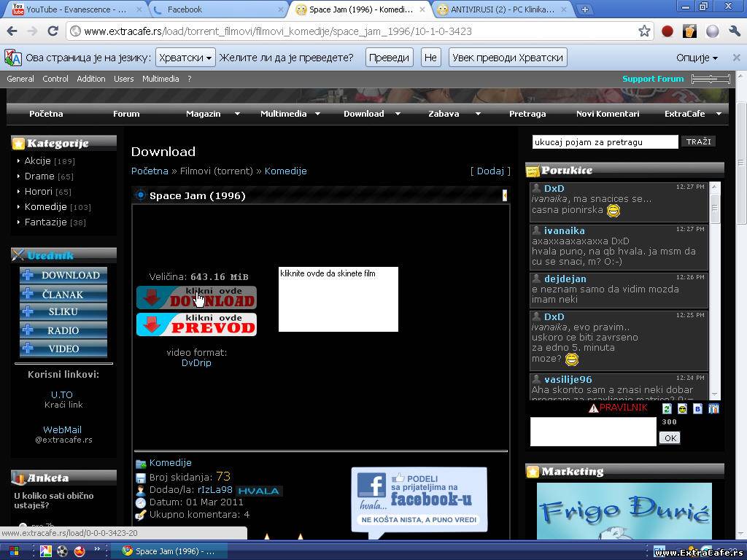Click the red DOWNLOAD arrow image button
The width and height of the screenshot is (747, 560).
[x=196, y=297]
